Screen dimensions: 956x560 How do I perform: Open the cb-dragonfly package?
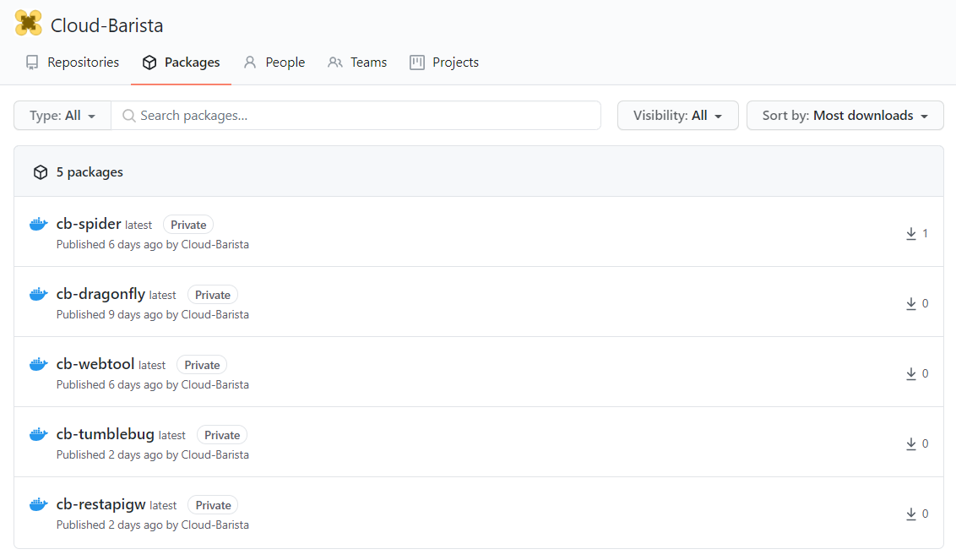(100, 294)
